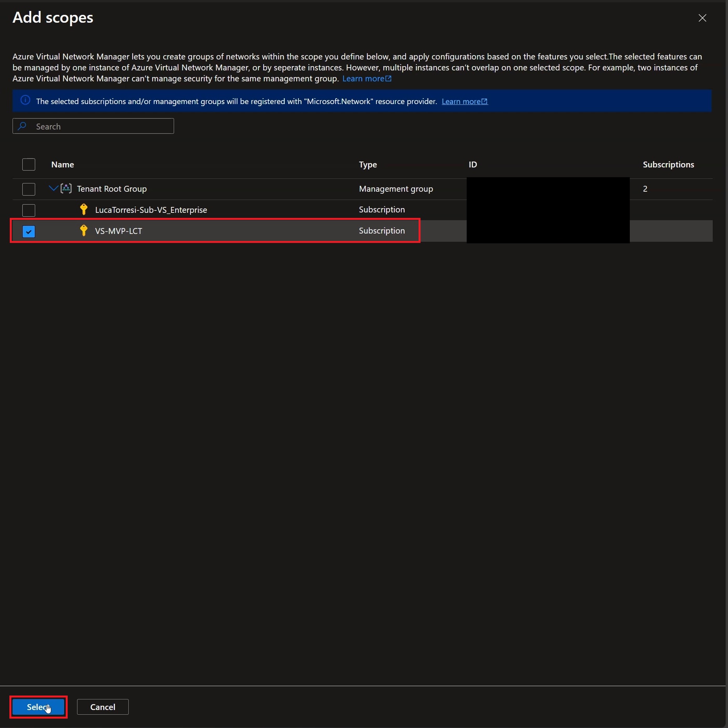Click the Cancel button
Image resolution: width=728 pixels, height=728 pixels.
pyautogui.click(x=103, y=707)
